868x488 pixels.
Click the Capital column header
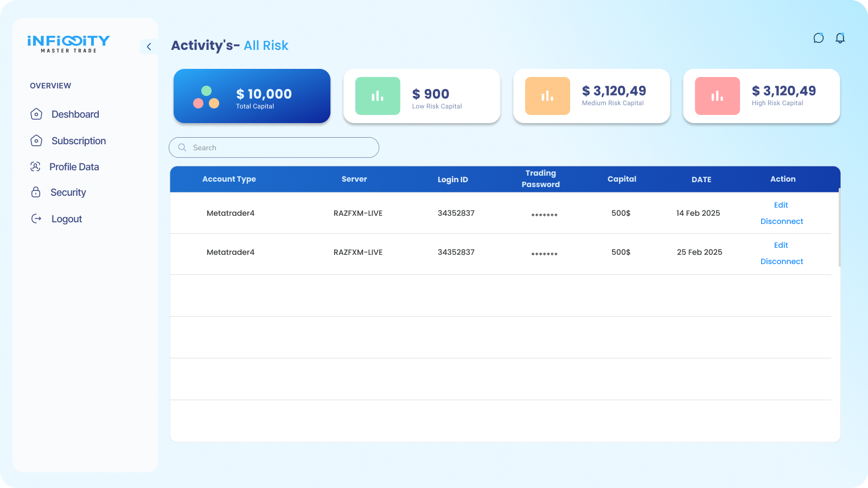(x=622, y=179)
